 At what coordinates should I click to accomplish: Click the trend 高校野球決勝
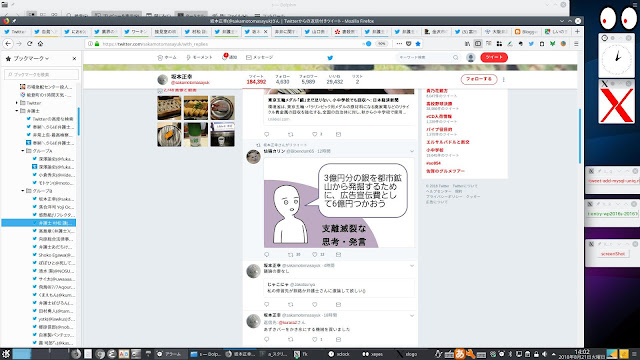coord(439,104)
